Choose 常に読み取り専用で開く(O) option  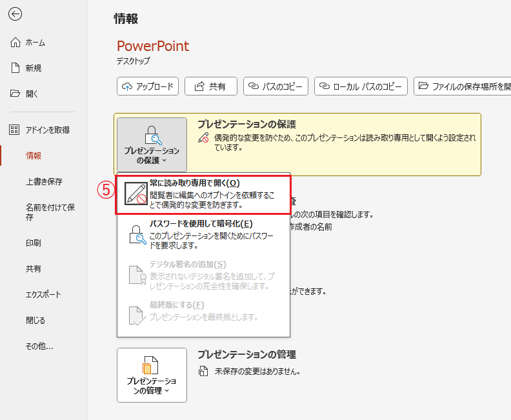[203, 195]
